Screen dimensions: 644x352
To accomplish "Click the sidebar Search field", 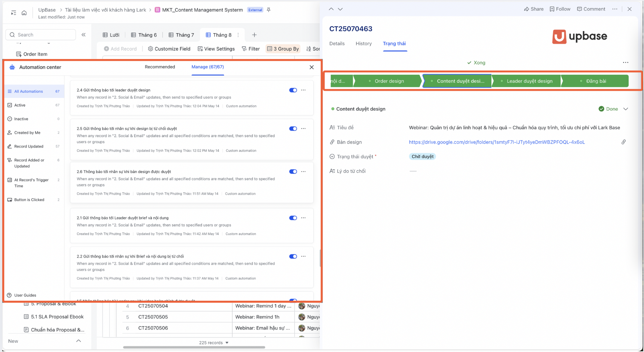I will [x=40, y=35].
